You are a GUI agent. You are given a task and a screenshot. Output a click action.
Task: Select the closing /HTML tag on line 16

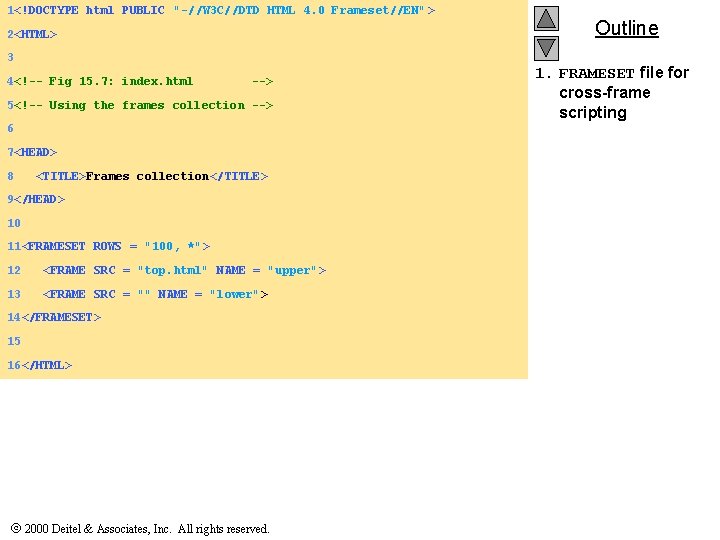(47, 366)
